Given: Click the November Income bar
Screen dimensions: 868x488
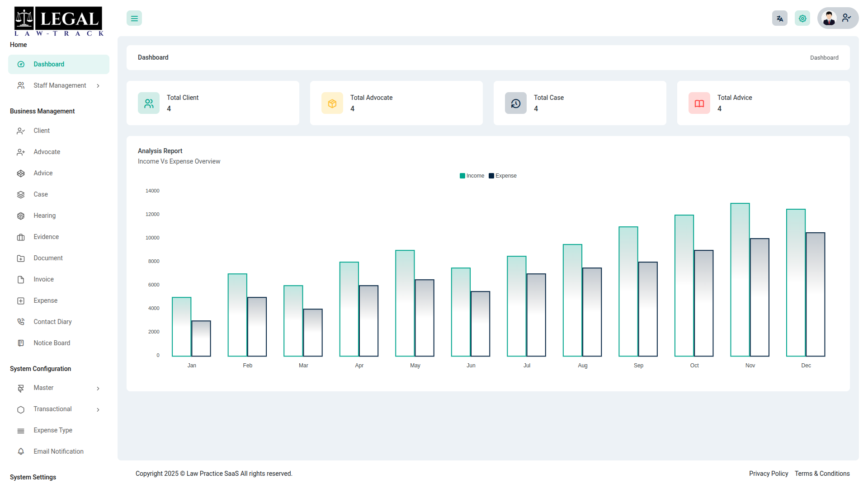Looking at the screenshot, I should pos(740,280).
